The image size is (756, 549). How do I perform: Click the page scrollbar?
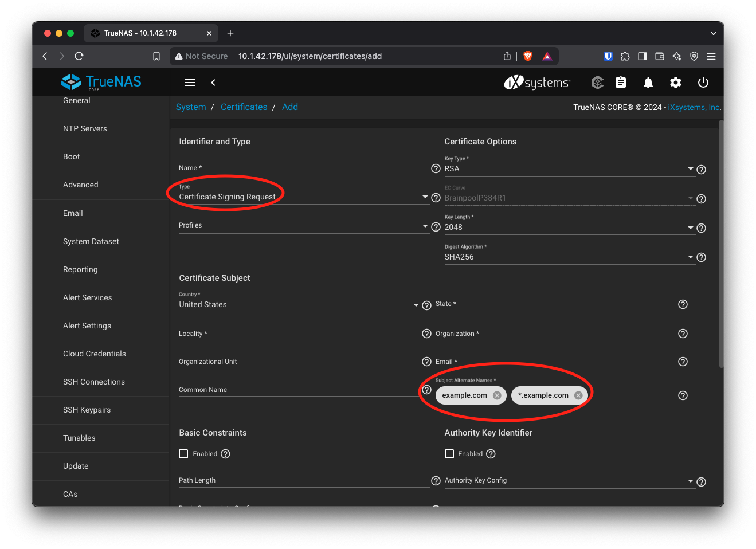tap(722, 244)
